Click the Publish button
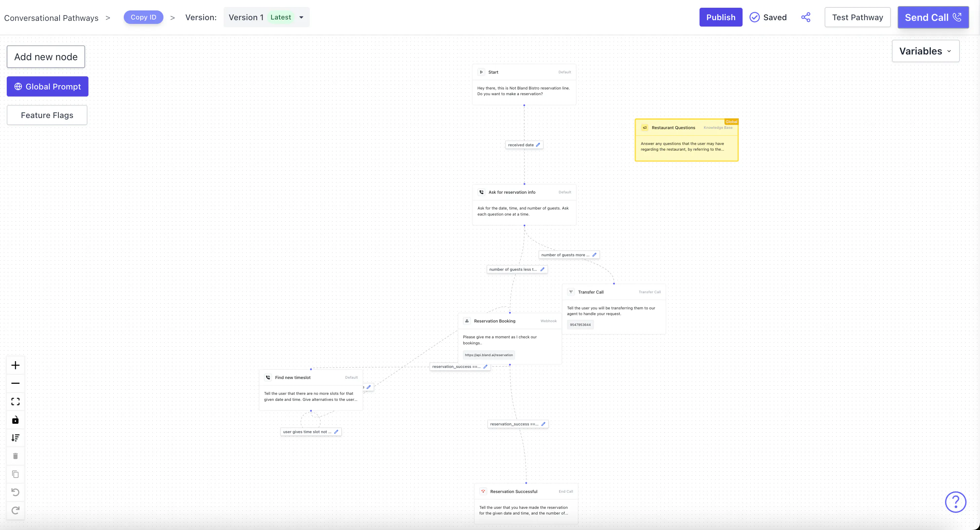 [x=721, y=17]
